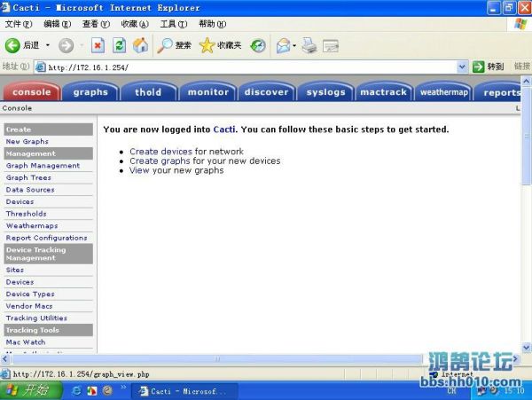Click the third quick launch icon
This screenshot has width=532, height=400.
(107, 391)
